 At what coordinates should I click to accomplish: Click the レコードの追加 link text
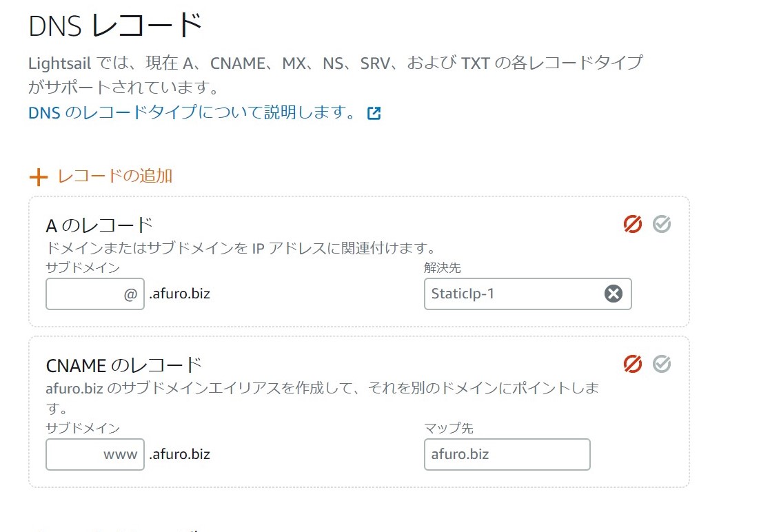(114, 176)
